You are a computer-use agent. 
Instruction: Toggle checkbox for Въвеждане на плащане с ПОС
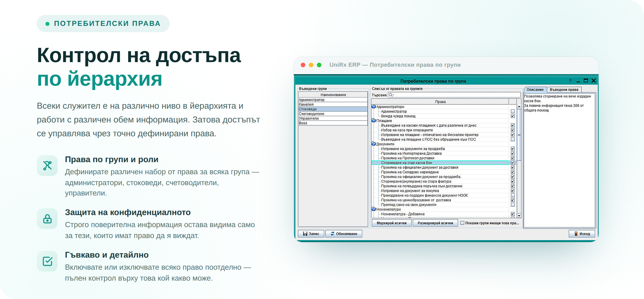(513, 139)
